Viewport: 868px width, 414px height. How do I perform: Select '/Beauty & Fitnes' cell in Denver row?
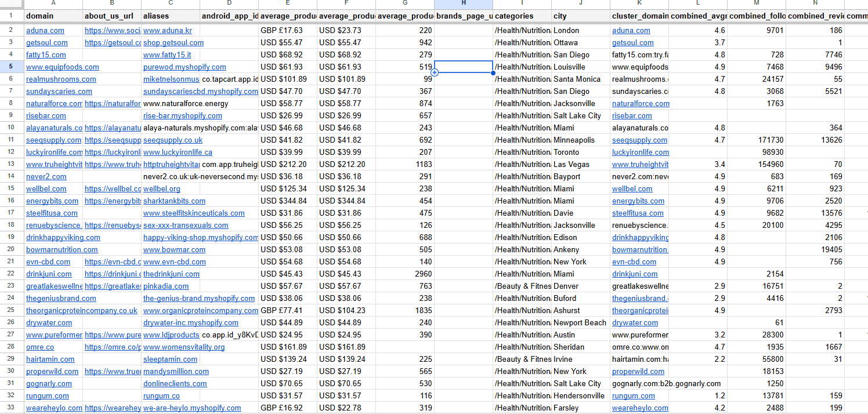[x=522, y=286]
